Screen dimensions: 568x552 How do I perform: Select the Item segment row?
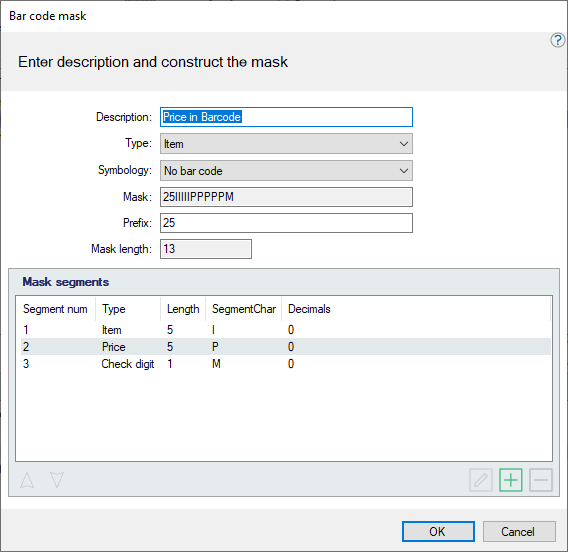pos(285,330)
